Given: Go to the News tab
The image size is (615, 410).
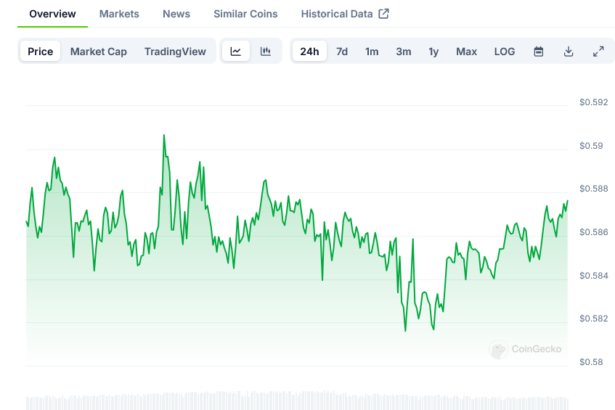Looking at the screenshot, I should [176, 14].
